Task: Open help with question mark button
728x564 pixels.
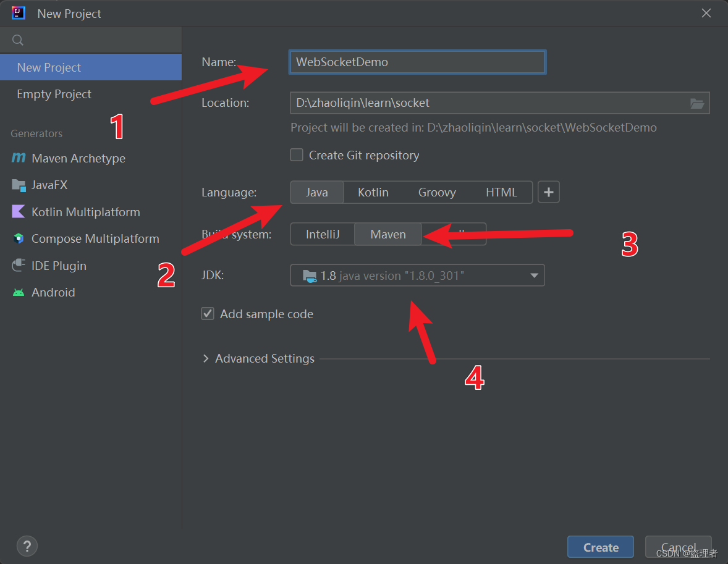Action: [x=27, y=546]
